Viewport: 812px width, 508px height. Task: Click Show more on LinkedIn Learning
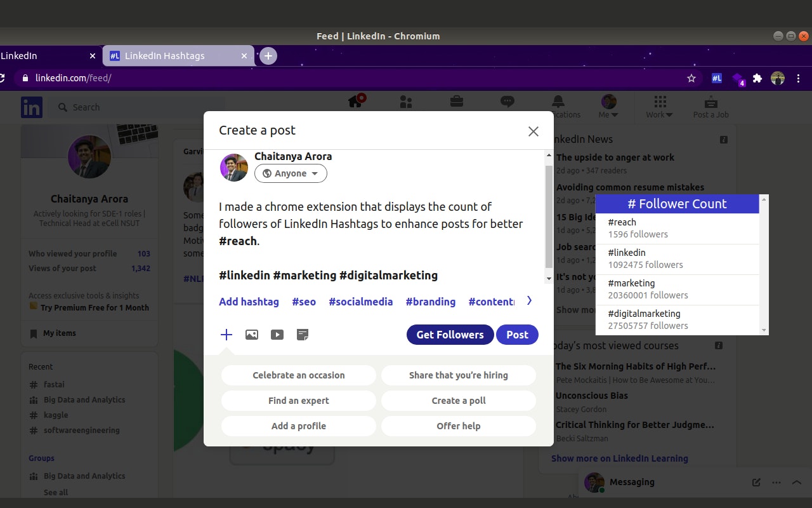click(619, 458)
